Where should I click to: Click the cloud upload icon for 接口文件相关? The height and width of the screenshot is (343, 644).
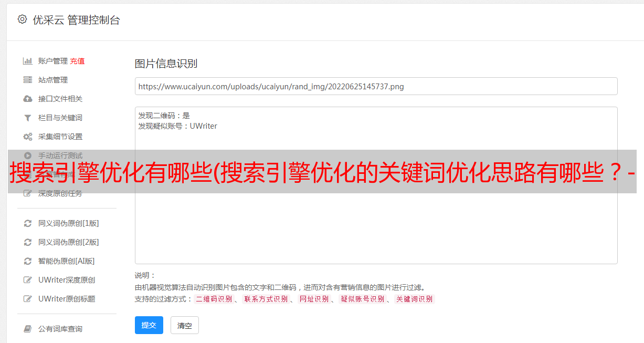click(28, 99)
